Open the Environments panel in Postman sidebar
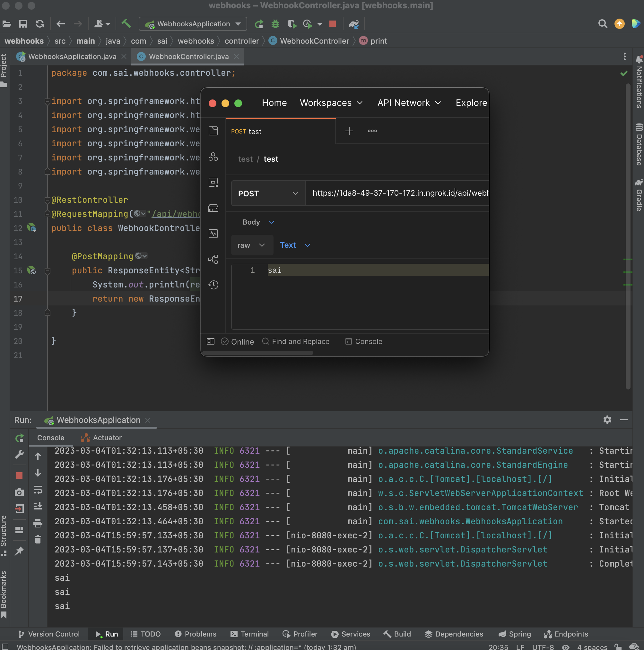This screenshot has height=650, width=644. click(213, 182)
